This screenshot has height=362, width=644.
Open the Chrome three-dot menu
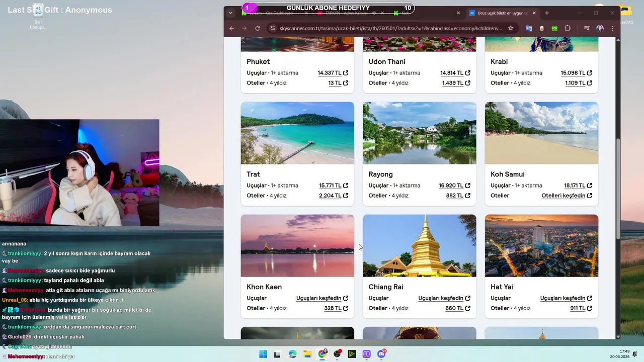coord(612,28)
